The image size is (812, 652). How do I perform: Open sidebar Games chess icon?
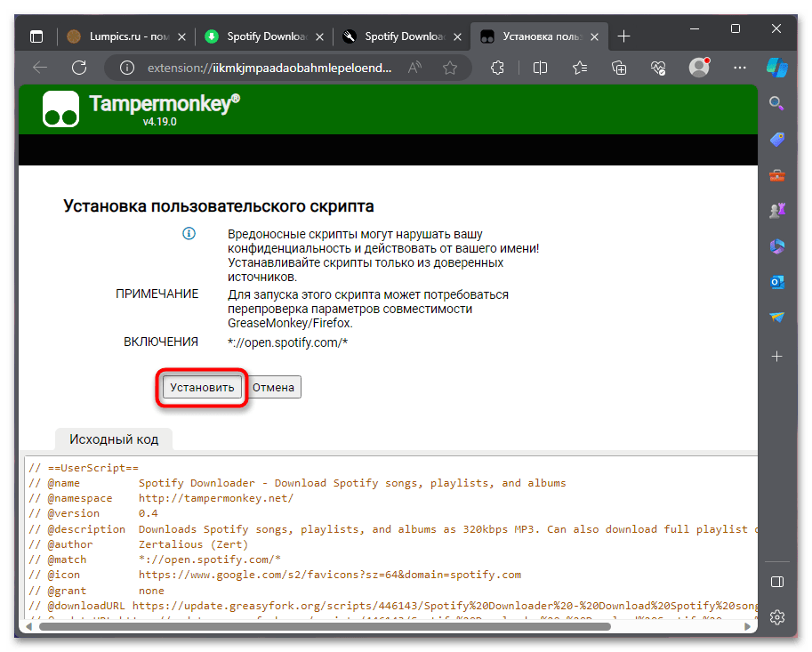point(776,210)
